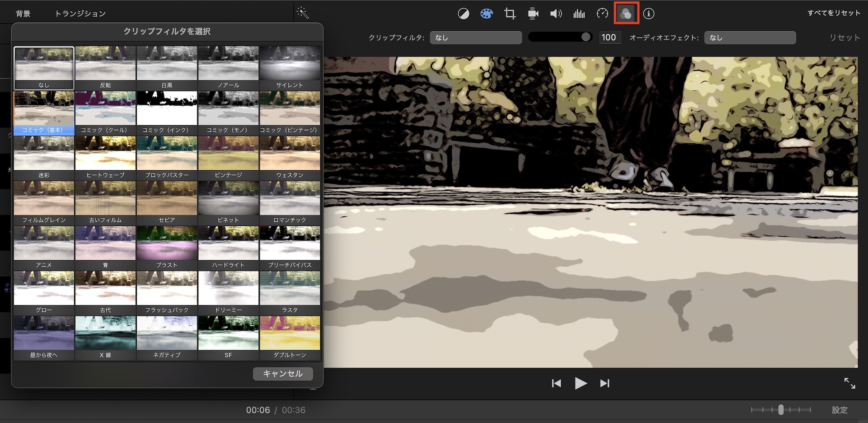Switch to the トランジション tab

(x=80, y=14)
